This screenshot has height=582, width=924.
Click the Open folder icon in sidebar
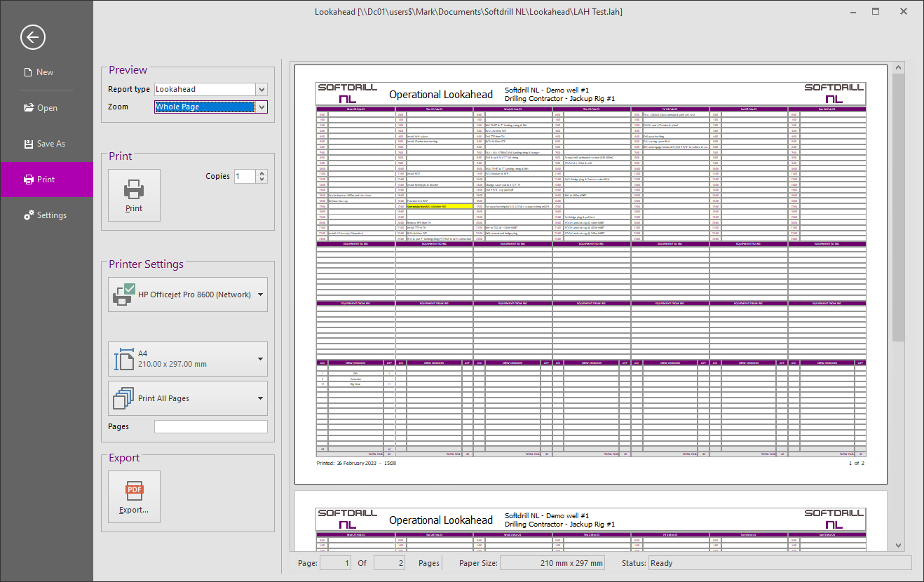tap(28, 108)
